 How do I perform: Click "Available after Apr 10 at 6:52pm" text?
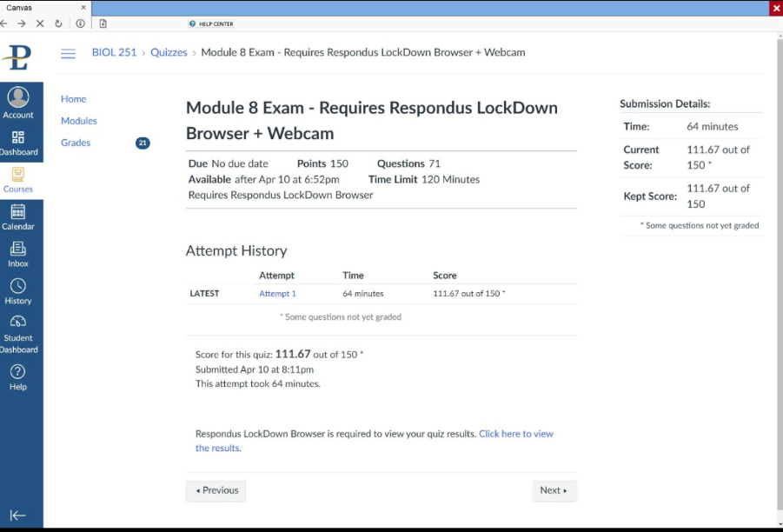coord(263,179)
